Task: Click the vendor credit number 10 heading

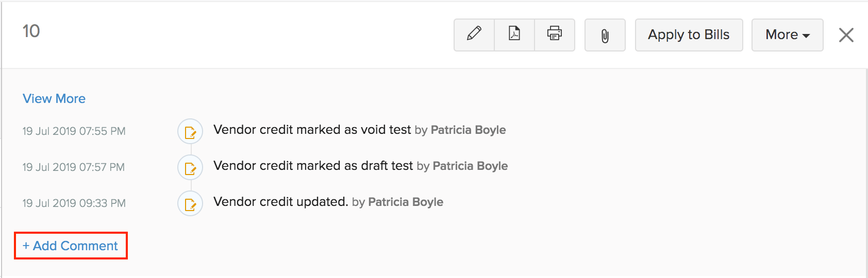Action: pos(31,31)
